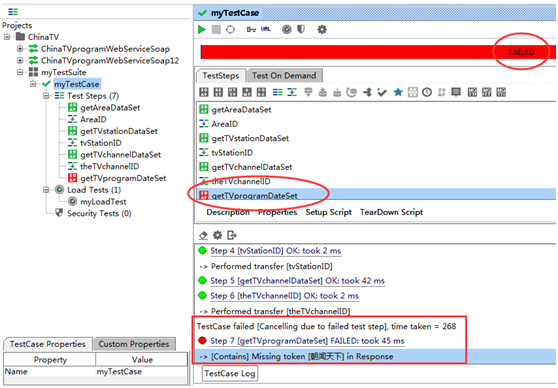Expand ChinaTVprogramWebServiceSoap12 interface node
Viewport: 558px width, 388px height.
coord(20,60)
